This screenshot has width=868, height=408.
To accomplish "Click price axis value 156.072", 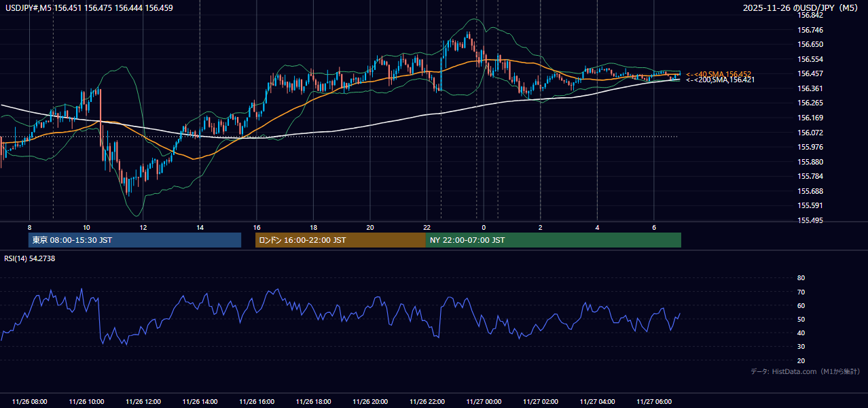I will point(810,133).
